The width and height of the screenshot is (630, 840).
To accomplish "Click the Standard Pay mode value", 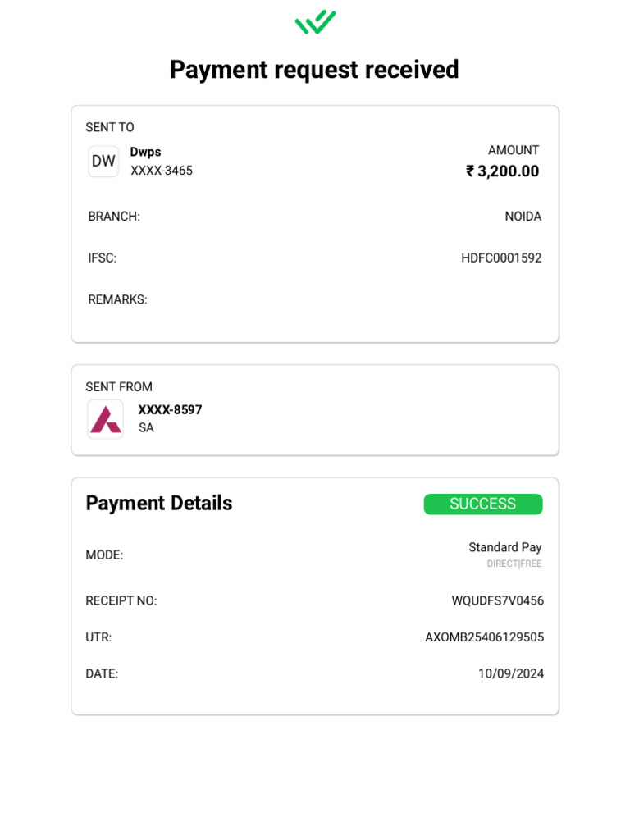I will tap(504, 547).
